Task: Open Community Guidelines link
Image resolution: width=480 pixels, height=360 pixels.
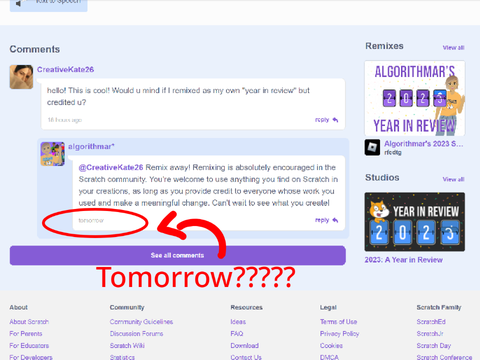Action: pos(141,322)
